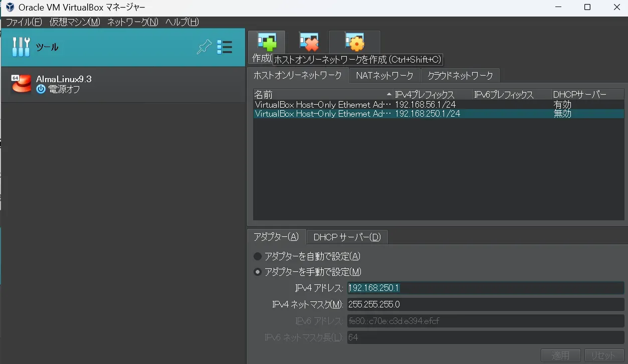Select アダプターを自動で設定 radio button
Image resolution: width=628 pixels, height=364 pixels.
click(258, 256)
